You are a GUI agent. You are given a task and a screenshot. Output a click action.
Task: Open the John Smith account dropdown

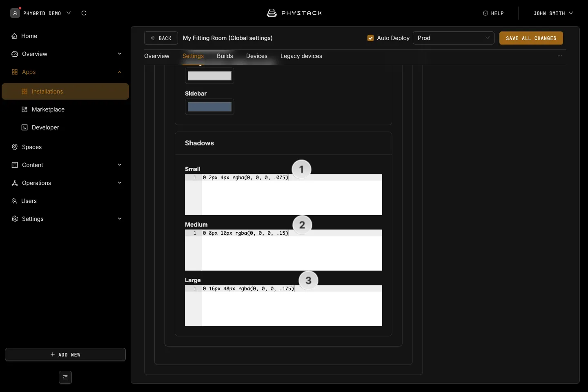point(553,13)
